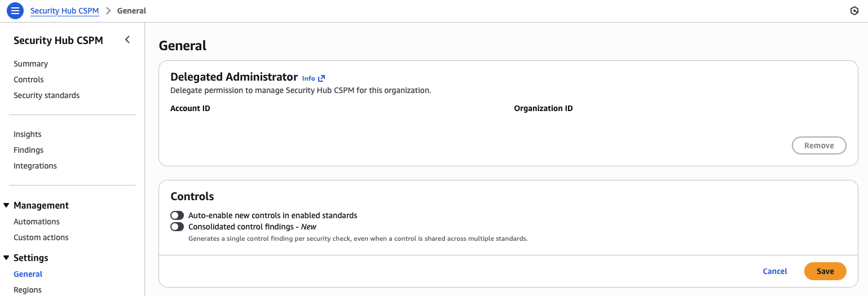Select Custom actions in sidebar
This screenshot has height=296, width=868.
tap(41, 237)
